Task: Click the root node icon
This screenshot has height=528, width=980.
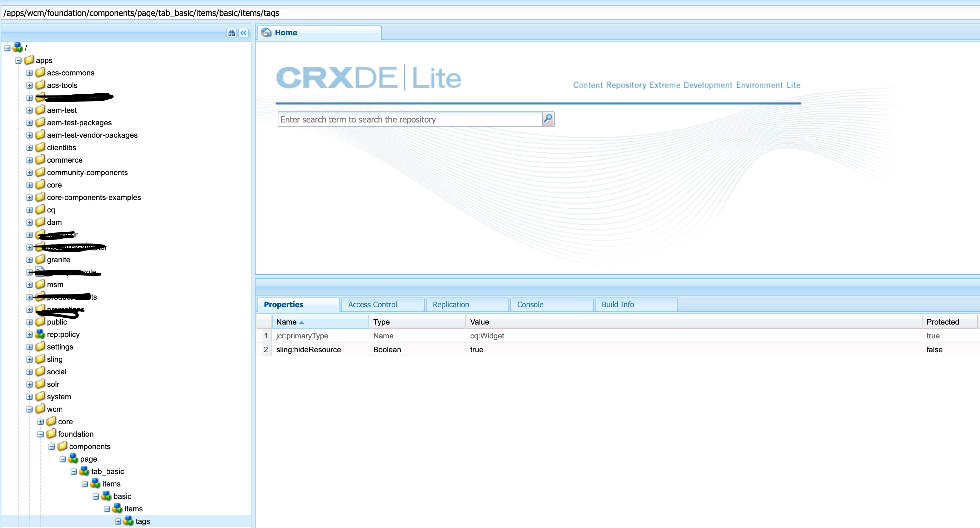Action: [18, 47]
